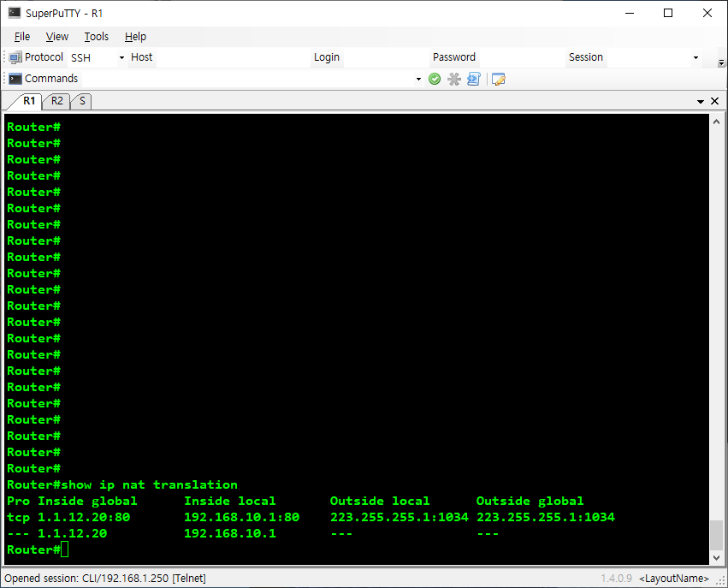Click the Commands terminal icon

coord(15,79)
